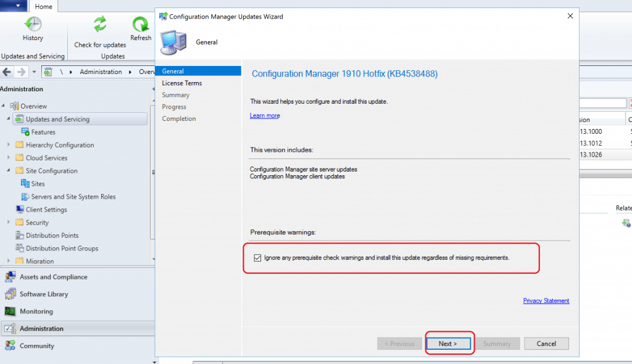Open the Distribution Point Groups icon

coord(19,248)
